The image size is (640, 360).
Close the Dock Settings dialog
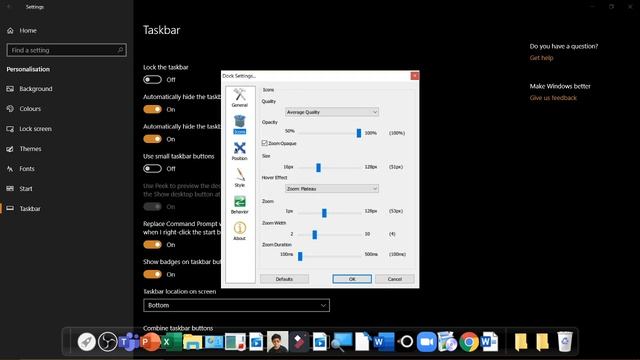pyautogui.click(x=414, y=76)
